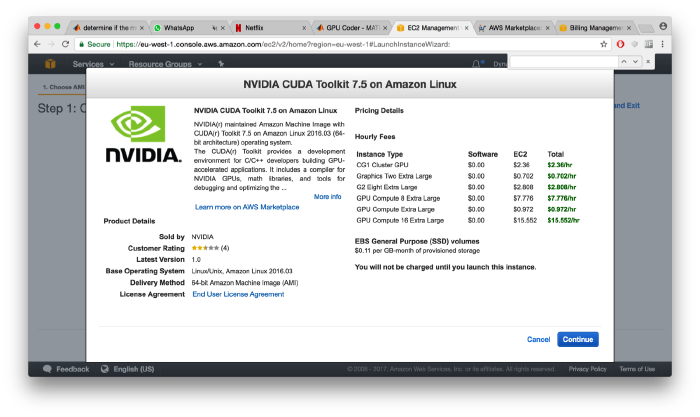Viewport: 700px width, 417px height.
Task: Click the Opera extension icon
Action: (x=620, y=44)
